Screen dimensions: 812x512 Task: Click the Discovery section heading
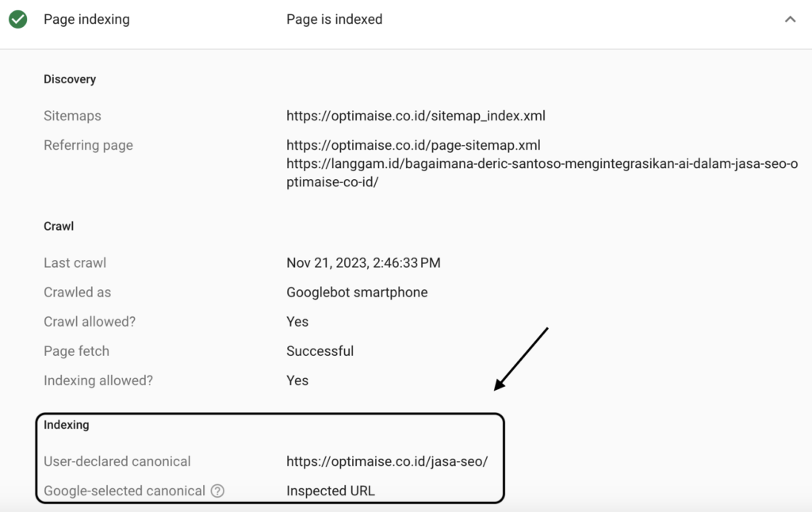tap(70, 79)
